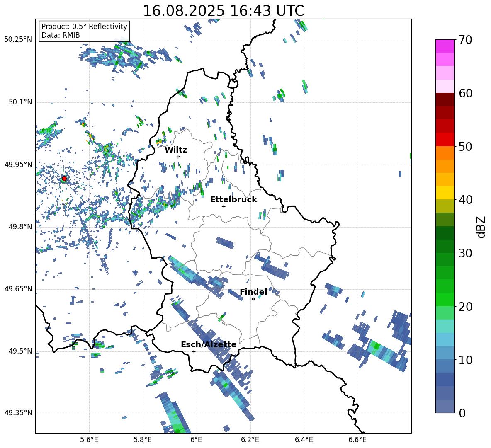The width and height of the screenshot is (491, 448).
Task: Pick the bright red 50 dBZ color band
Action: tap(445, 140)
